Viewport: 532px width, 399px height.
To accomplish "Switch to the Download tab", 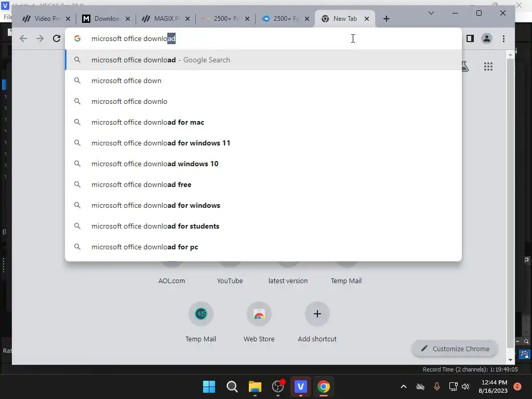I will click(106, 19).
